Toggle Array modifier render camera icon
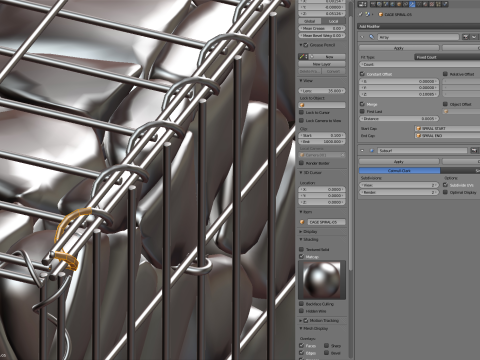Viewport: 480px width, 360px height. coord(466,37)
